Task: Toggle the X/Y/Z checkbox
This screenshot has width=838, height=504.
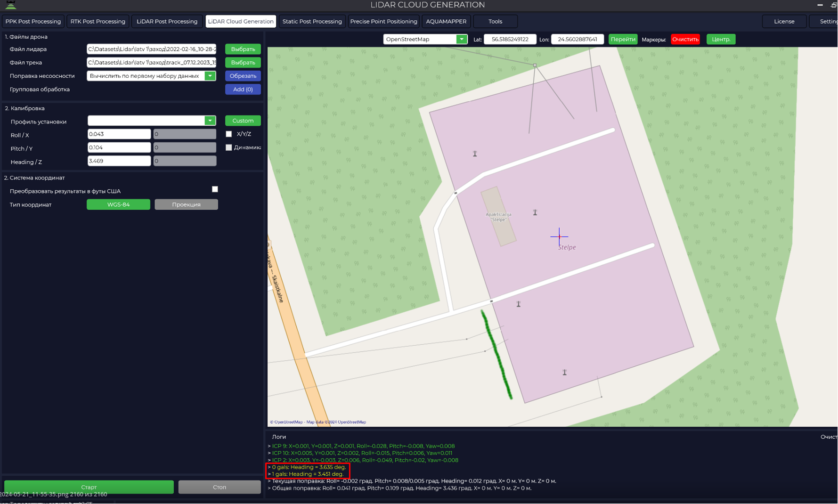Action: tap(229, 134)
